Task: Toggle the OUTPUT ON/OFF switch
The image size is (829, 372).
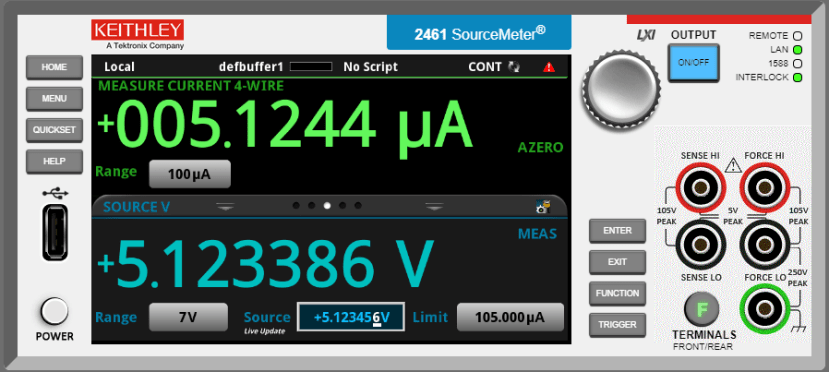Action: (x=693, y=62)
